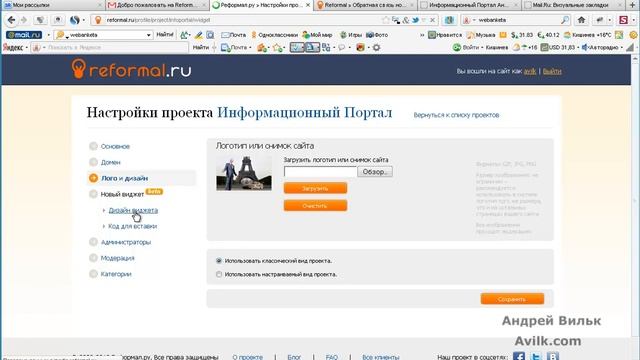
Task: Click the orange Сохранить button
Action: (512, 299)
